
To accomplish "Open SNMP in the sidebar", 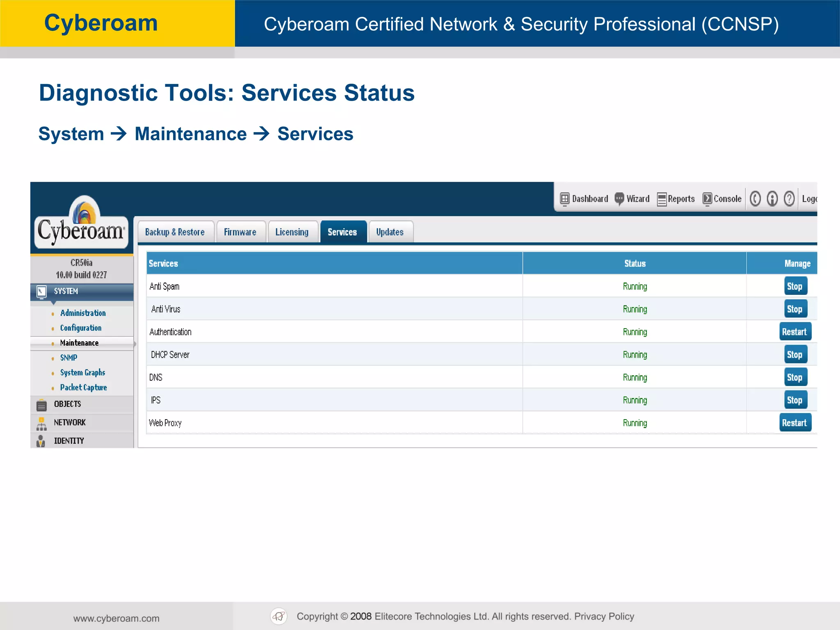I will pyautogui.click(x=68, y=358).
